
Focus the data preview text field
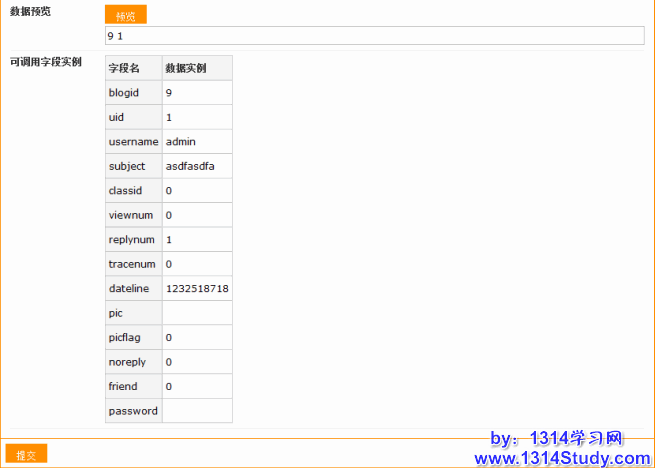374,36
